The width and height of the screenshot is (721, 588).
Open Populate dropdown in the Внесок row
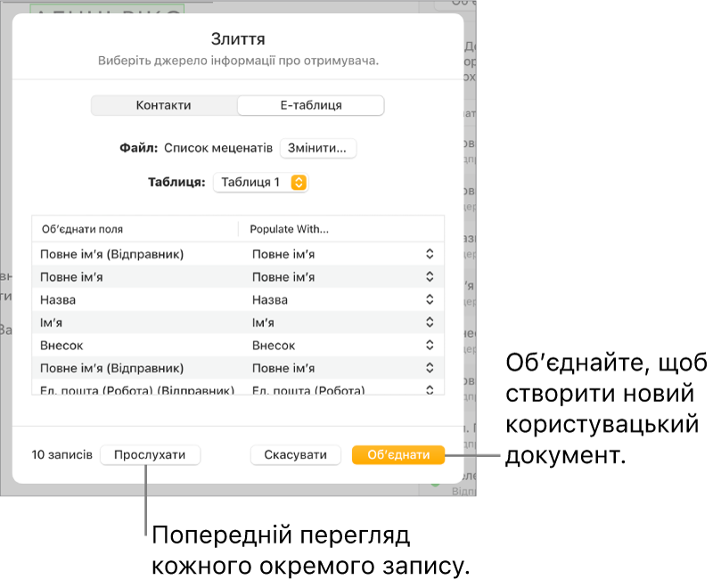(430, 346)
